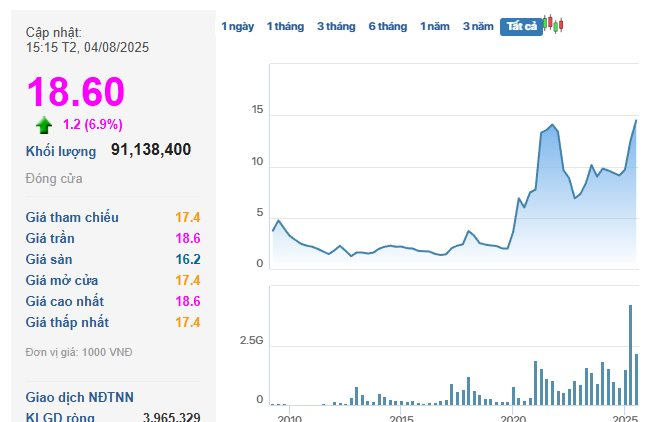This screenshot has width=653, height=422.
Task: Switch chart to "3 tháng" range
Action: pyautogui.click(x=336, y=26)
